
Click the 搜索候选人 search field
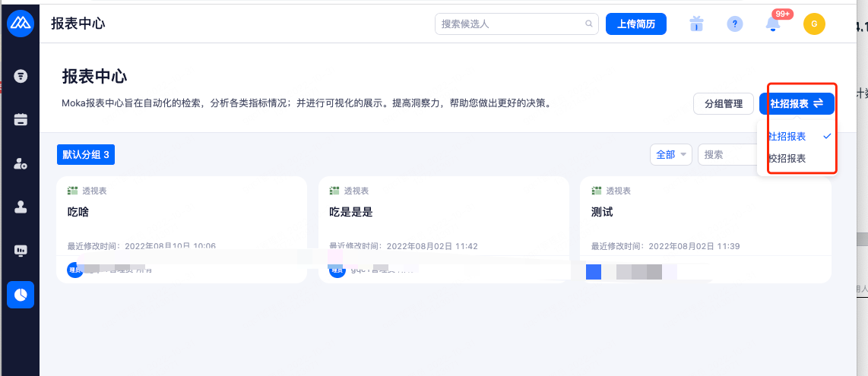(x=512, y=24)
